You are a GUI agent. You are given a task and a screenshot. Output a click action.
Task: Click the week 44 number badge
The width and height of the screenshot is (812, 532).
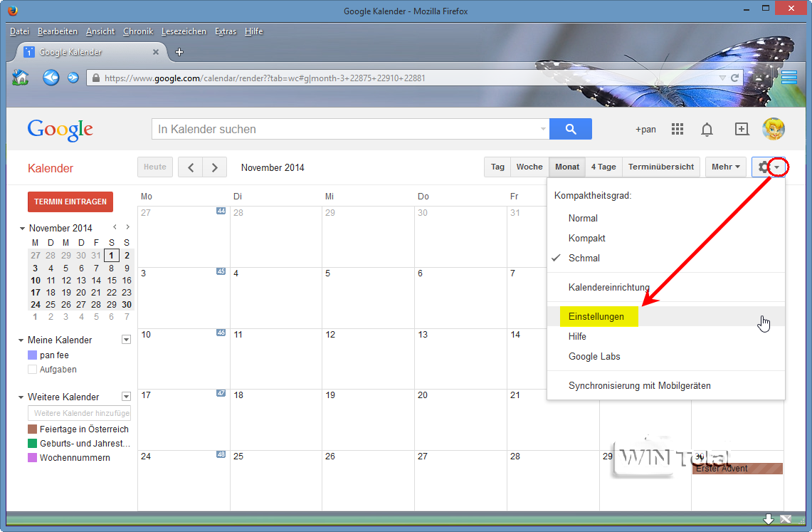[221, 211]
